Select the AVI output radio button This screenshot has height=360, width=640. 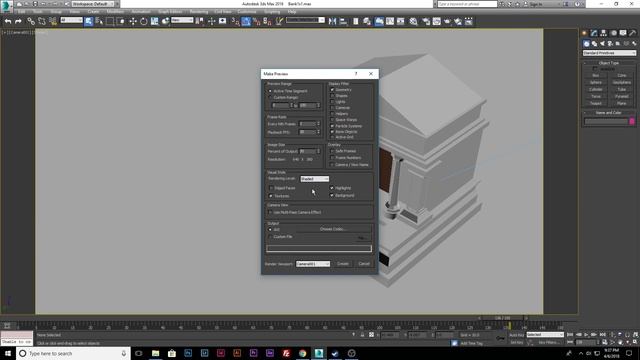(x=270, y=230)
